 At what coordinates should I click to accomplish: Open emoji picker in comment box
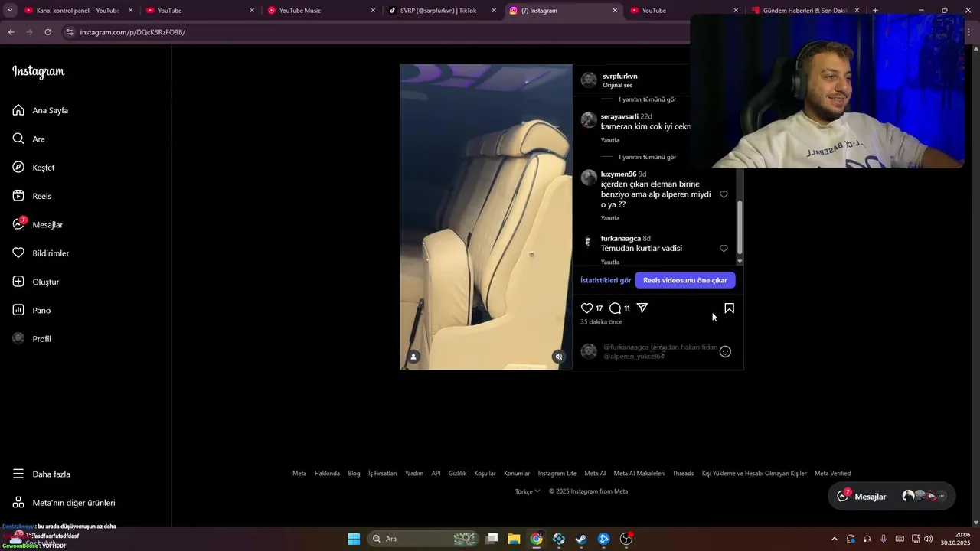click(725, 351)
